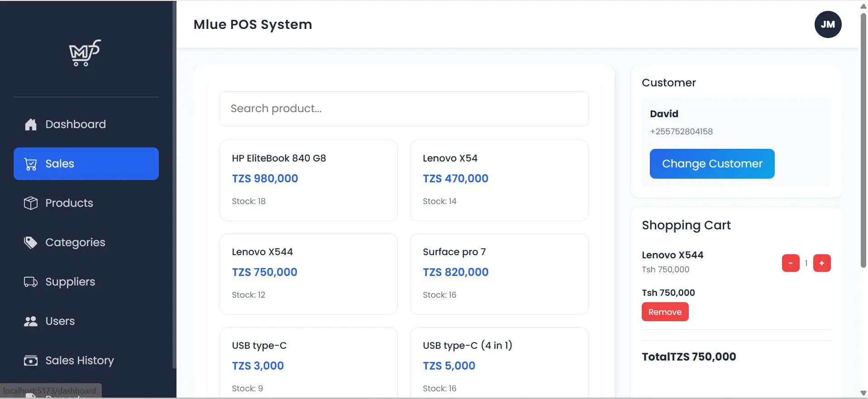Focus the Search product field

point(404,109)
